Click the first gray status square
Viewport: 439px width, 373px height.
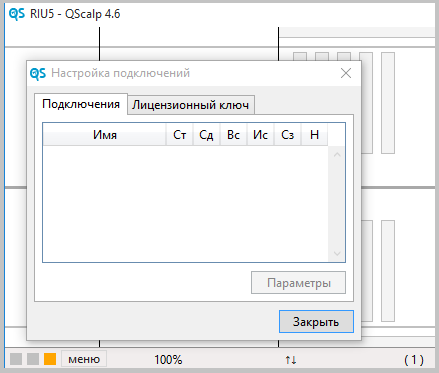[x=16, y=359]
